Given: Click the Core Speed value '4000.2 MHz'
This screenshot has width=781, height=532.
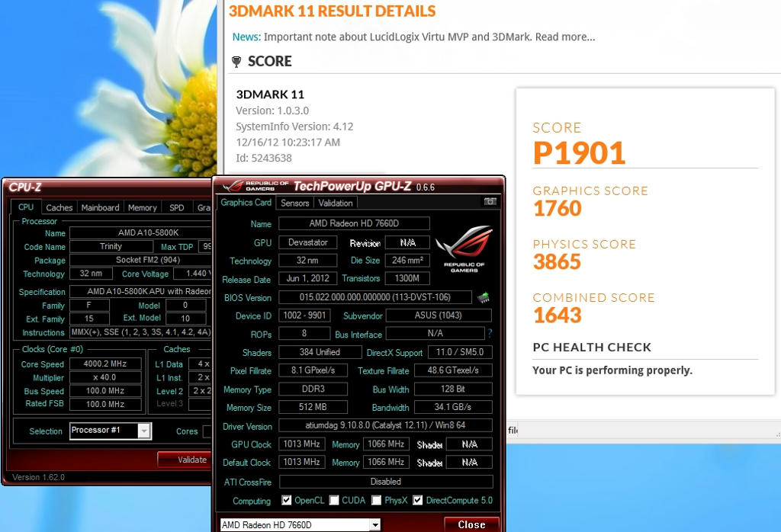Looking at the screenshot, I should pos(105,364).
